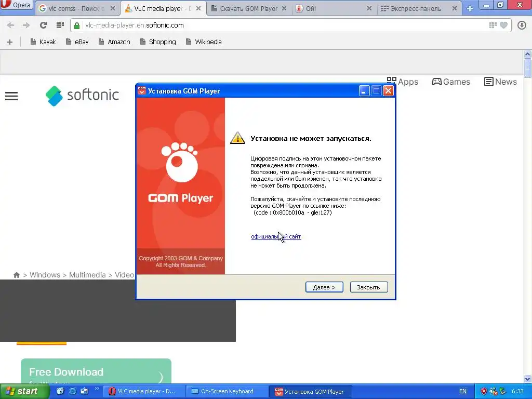Click the Speed Dial icon in the address bar
The width and height of the screenshot is (532, 399).
click(x=493, y=25)
